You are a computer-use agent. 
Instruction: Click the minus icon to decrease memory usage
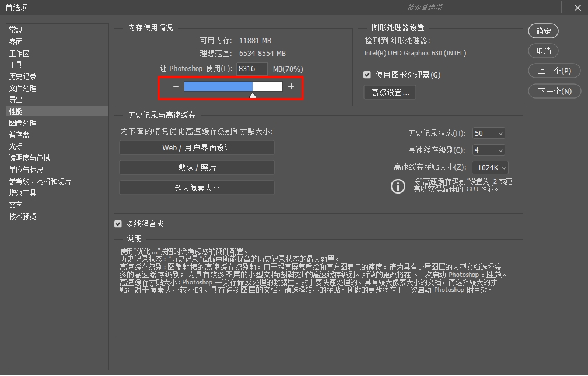pyautogui.click(x=174, y=86)
